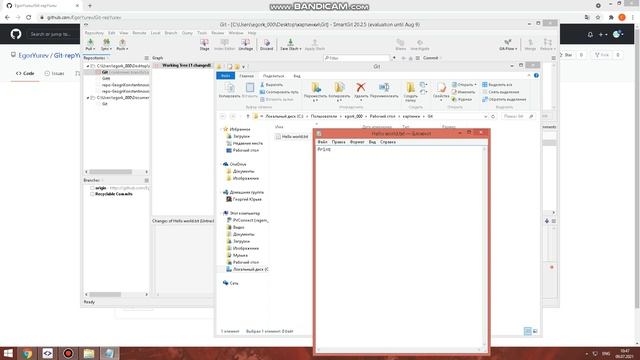The height and width of the screenshot is (360, 640).
Task: Click the browser reload icon
Action: pyautogui.click(x=29, y=17)
